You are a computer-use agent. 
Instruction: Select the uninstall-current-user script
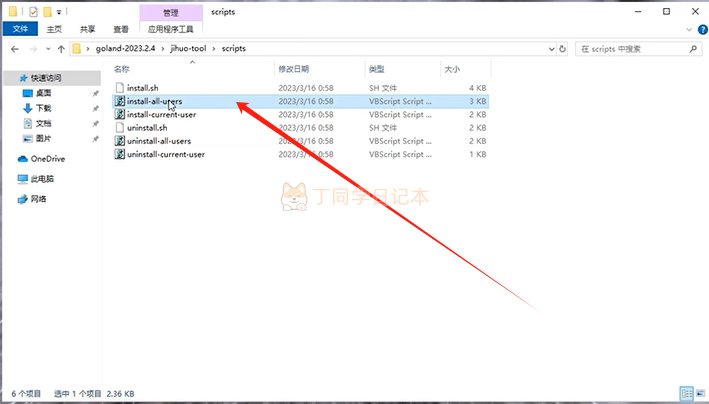pyautogui.click(x=165, y=155)
